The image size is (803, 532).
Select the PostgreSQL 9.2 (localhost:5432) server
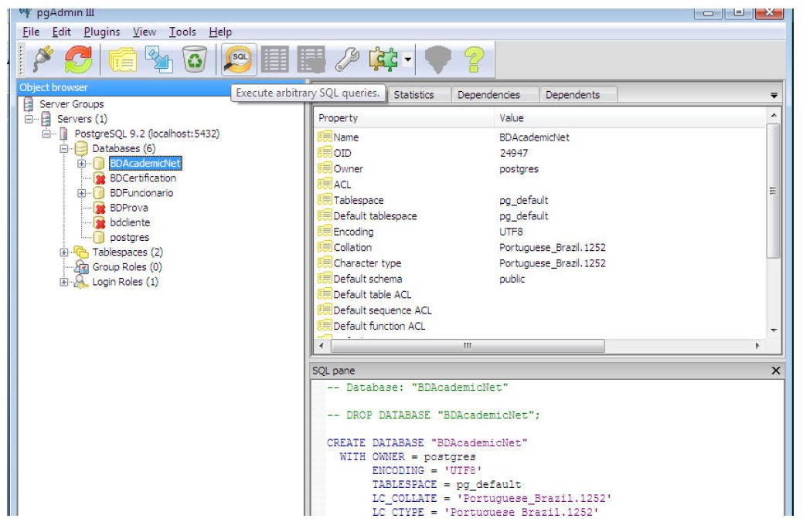click(x=147, y=134)
